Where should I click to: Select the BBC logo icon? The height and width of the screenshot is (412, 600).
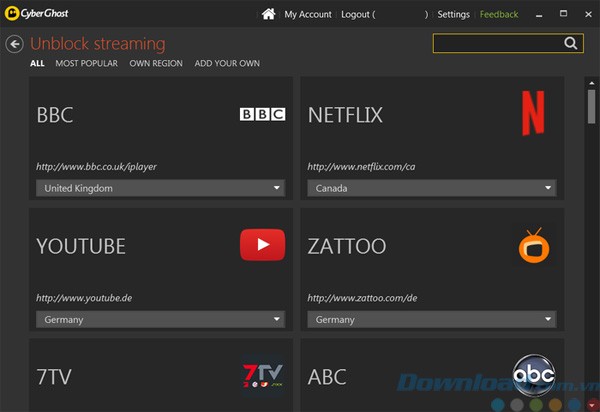tap(262, 114)
